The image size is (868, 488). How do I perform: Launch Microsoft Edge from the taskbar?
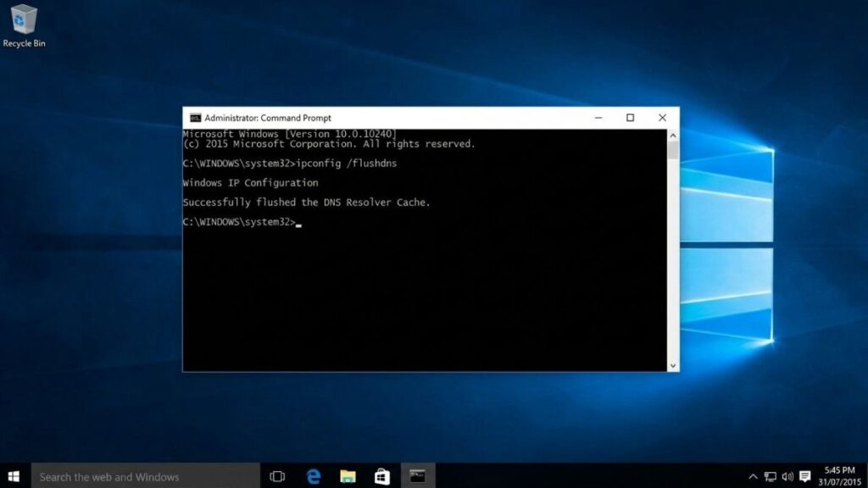(314, 476)
